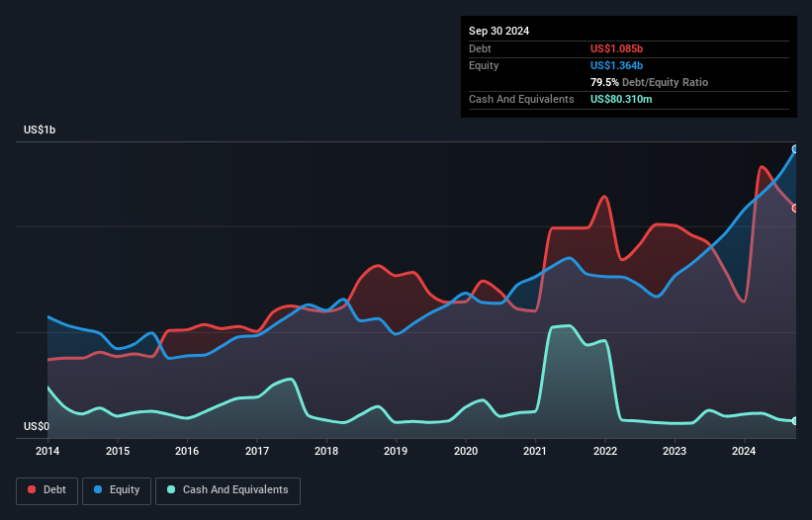Click the 79.5% Debt/Equity Ratio text
812x520 pixels.
click(649, 82)
